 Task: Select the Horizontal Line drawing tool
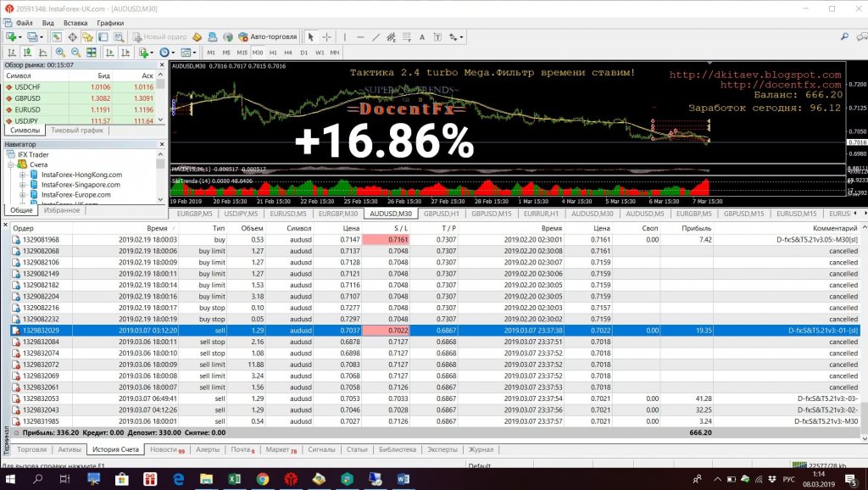click(x=360, y=37)
